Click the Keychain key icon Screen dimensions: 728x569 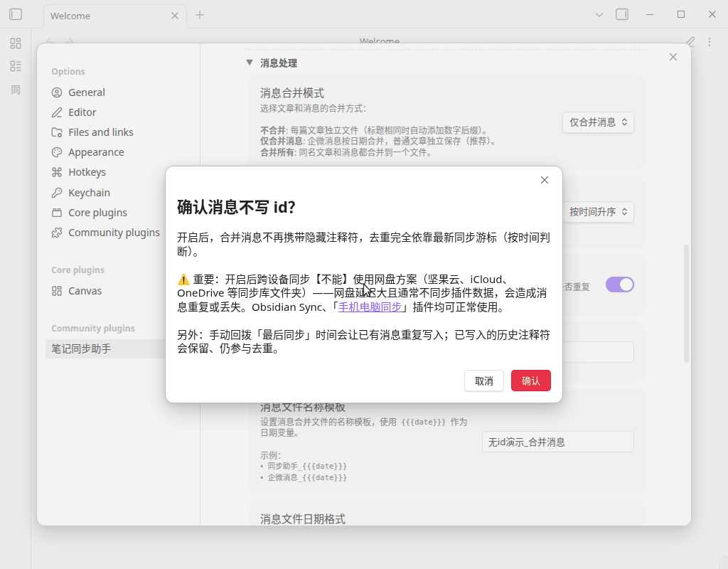[x=57, y=193]
